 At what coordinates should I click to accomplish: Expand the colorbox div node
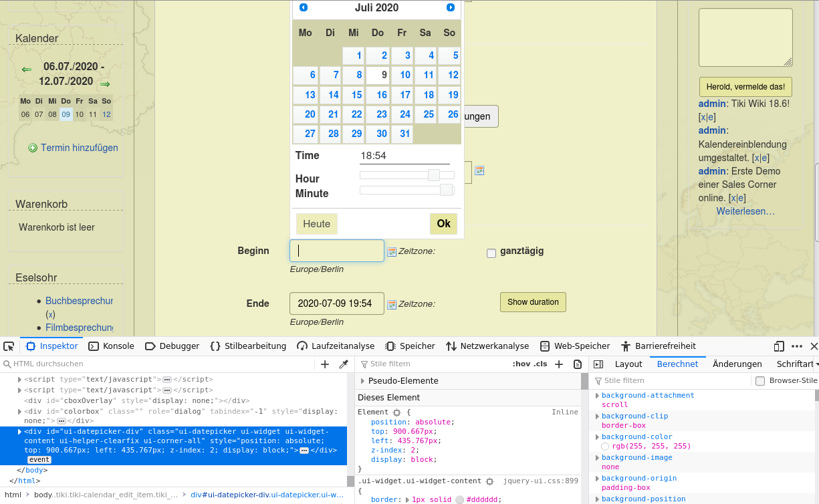[x=19, y=411]
